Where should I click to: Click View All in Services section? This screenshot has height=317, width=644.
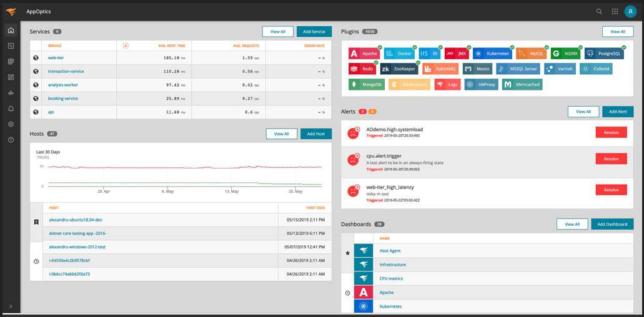click(277, 32)
